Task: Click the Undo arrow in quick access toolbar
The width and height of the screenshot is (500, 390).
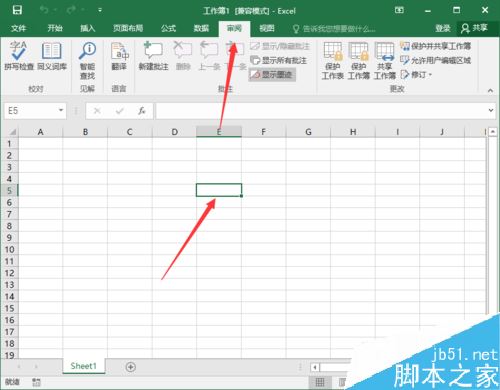Action: click(x=44, y=10)
